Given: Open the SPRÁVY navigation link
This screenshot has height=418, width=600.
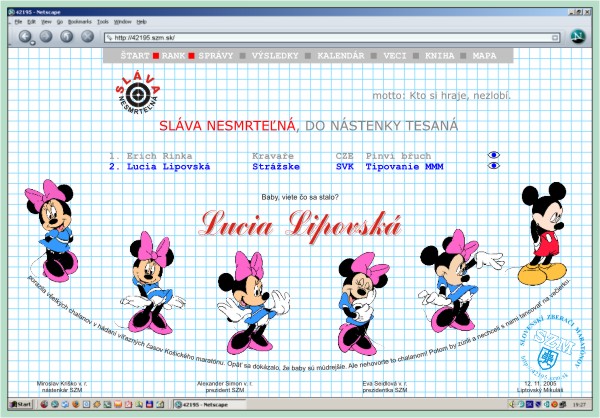Looking at the screenshot, I should [x=215, y=56].
